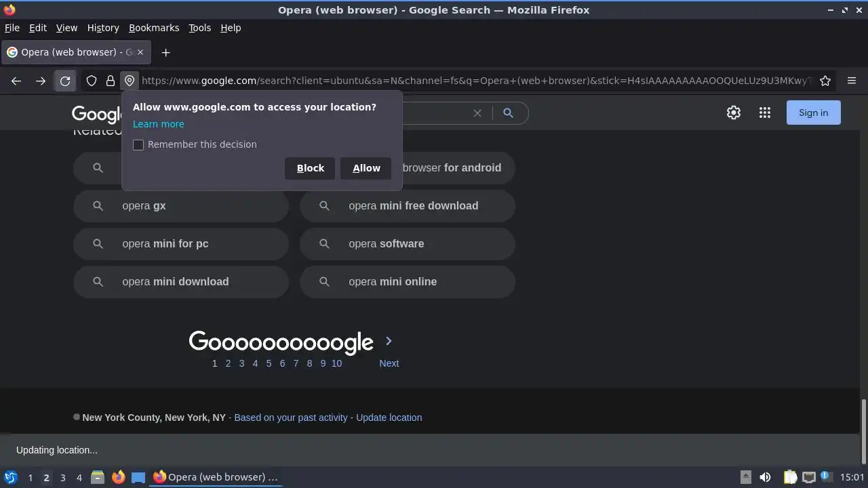The width and height of the screenshot is (868, 488).
Task: Open the Bookmarks menu
Action: coord(154,28)
